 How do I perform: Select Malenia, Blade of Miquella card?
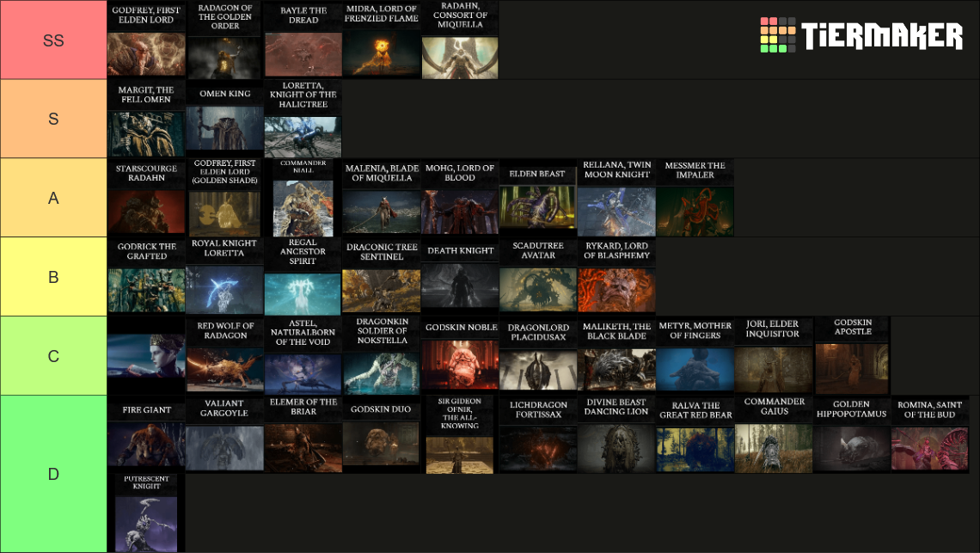(x=381, y=198)
